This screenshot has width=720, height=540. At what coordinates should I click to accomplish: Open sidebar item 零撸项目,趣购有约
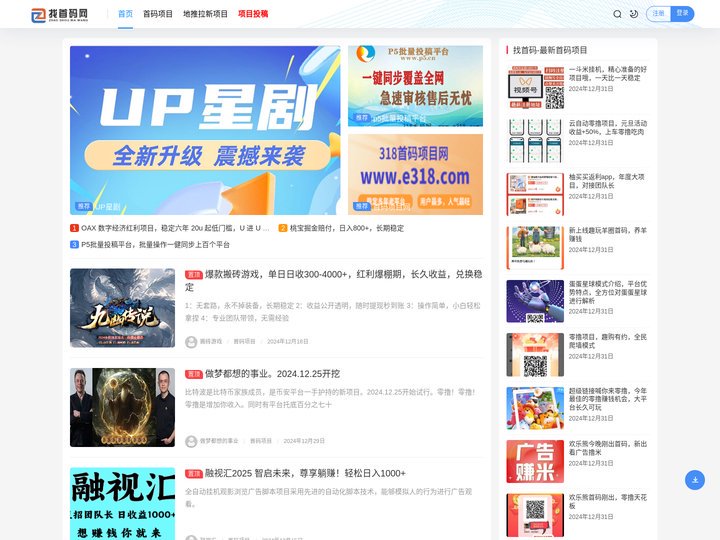(608, 341)
